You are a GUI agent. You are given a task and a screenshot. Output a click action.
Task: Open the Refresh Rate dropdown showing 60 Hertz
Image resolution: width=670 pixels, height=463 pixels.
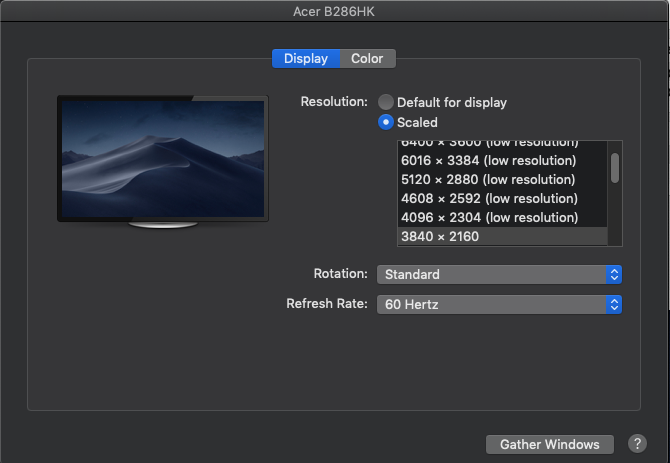(x=499, y=305)
